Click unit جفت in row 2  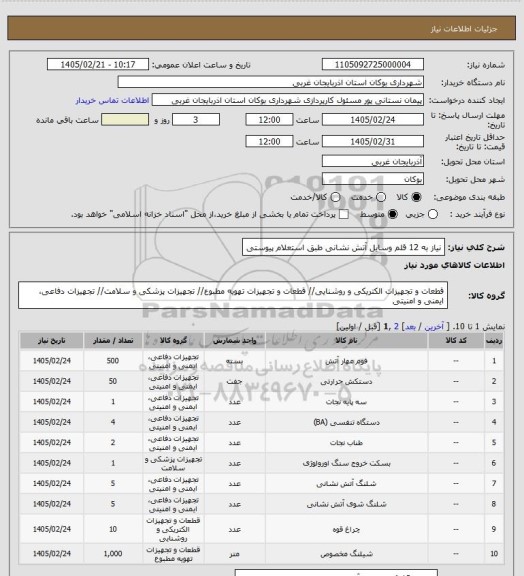(x=234, y=382)
